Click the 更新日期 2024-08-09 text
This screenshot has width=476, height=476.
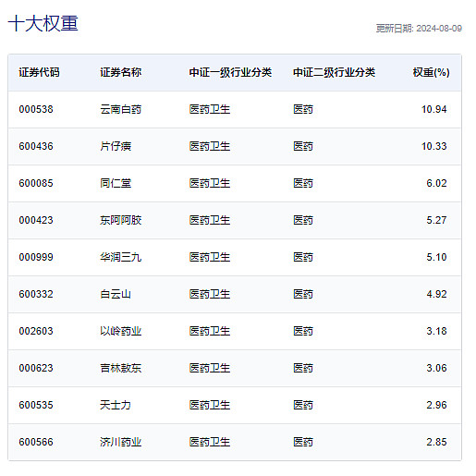419,29
